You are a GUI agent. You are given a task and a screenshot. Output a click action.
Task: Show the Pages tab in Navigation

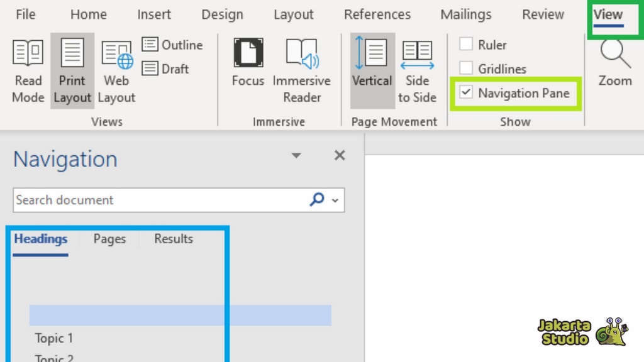click(109, 239)
